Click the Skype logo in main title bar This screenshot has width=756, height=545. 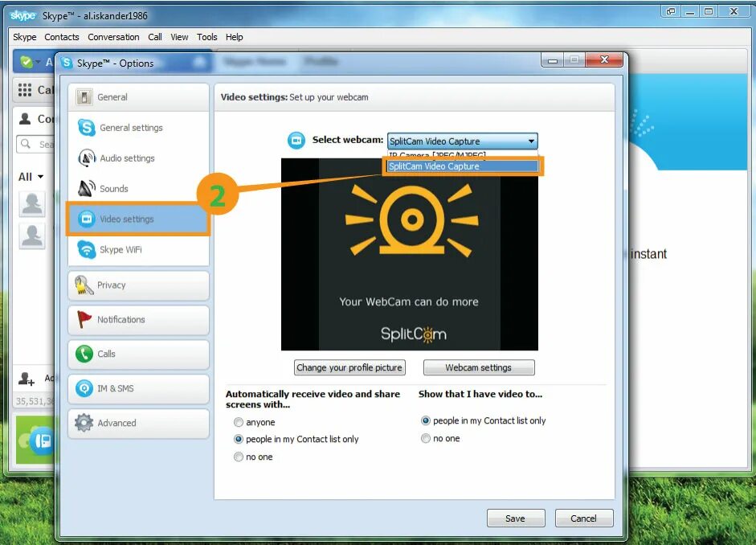[x=22, y=15]
